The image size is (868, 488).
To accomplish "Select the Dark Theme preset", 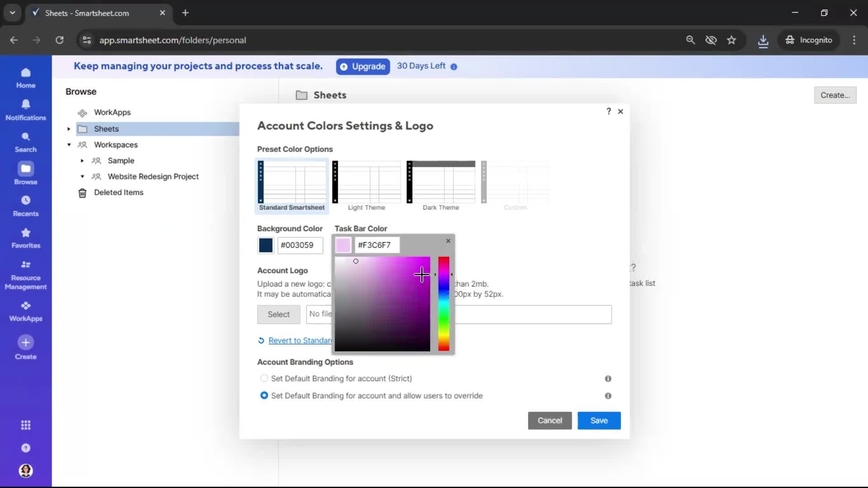I will 441,183.
